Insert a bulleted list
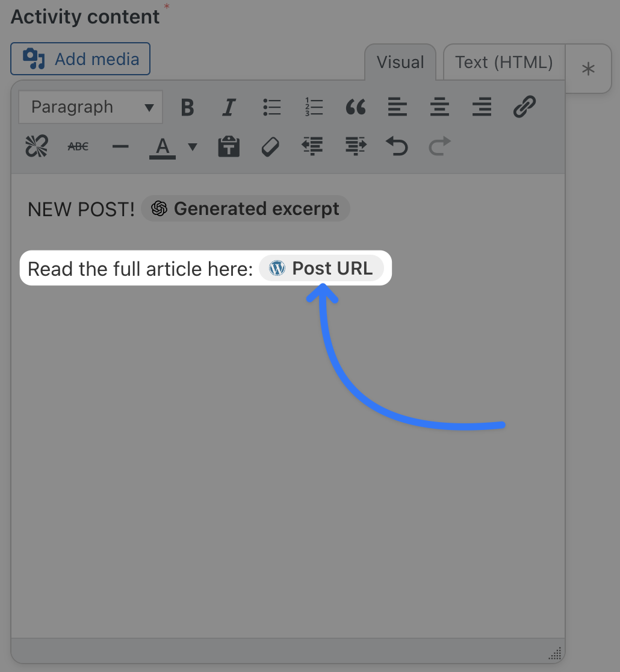620x672 pixels. [271, 107]
